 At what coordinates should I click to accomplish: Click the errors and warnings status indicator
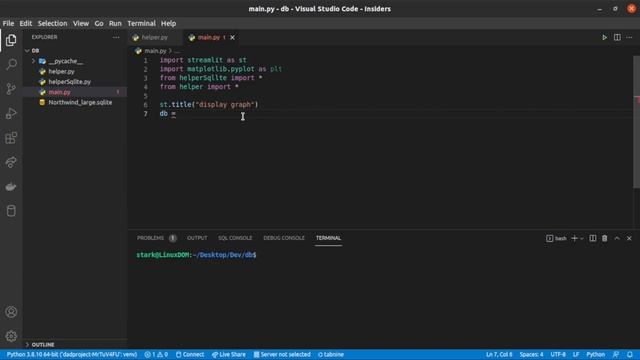click(156, 354)
